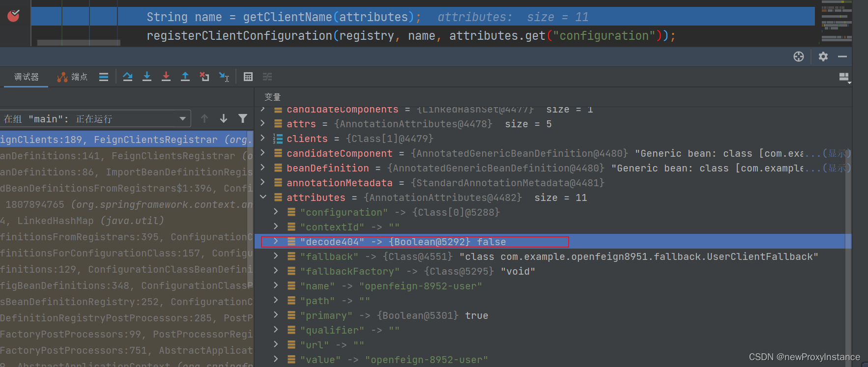The image size is (868, 367).
Task: Select frame FactoryPostProcessors:99
Action: [x=126, y=334]
